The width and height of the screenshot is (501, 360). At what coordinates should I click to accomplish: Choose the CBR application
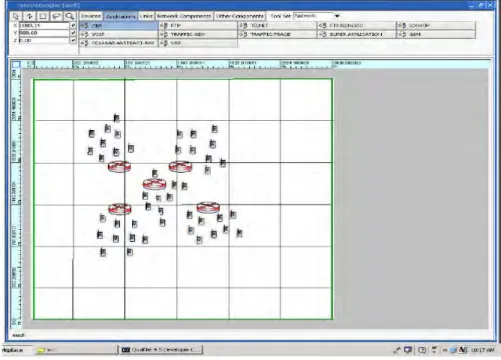[118, 25]
